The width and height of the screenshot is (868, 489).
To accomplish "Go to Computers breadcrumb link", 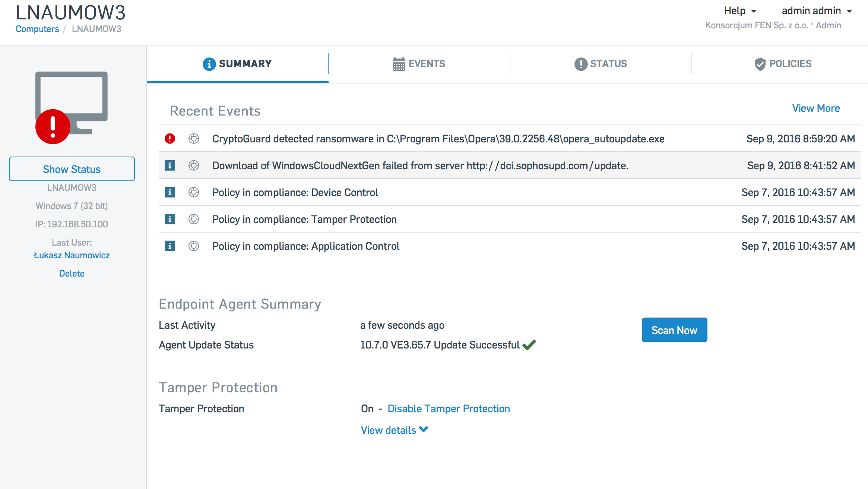I will pos(37,29).
